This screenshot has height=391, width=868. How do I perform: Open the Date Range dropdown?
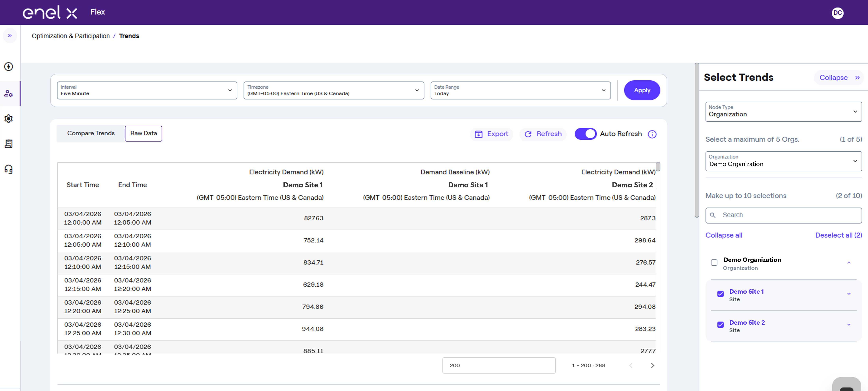click(520, 90)
